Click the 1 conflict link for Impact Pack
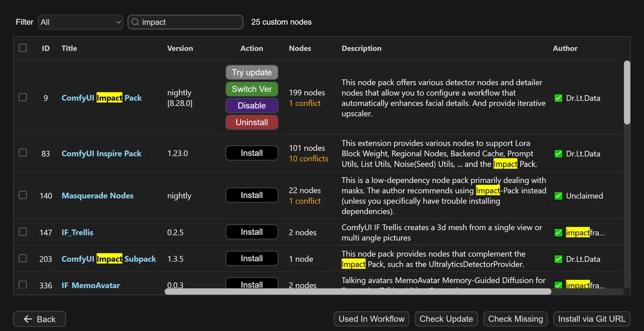The image size is (644, 331). point(305,103)
